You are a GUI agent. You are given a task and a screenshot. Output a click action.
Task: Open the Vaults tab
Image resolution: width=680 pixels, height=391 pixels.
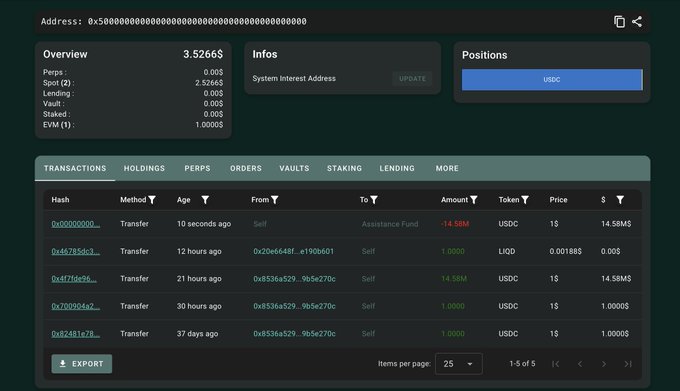294,168
